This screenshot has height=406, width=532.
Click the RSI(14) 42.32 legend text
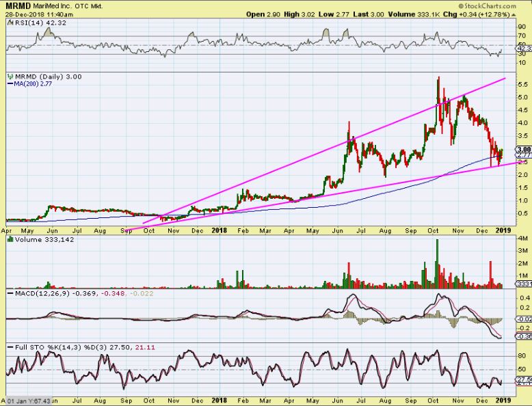(x=40, y=23)
